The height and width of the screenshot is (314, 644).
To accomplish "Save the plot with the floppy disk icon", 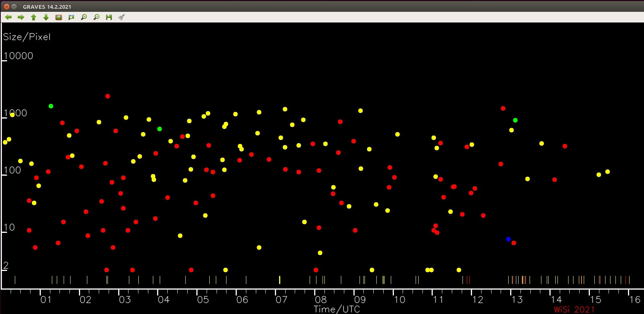I will coord(109,17).
